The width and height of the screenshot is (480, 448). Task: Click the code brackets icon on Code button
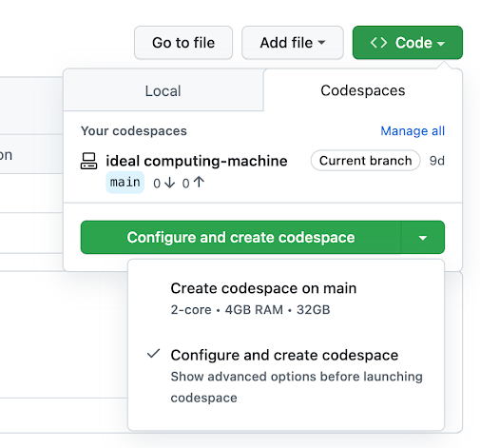[378, 43]
